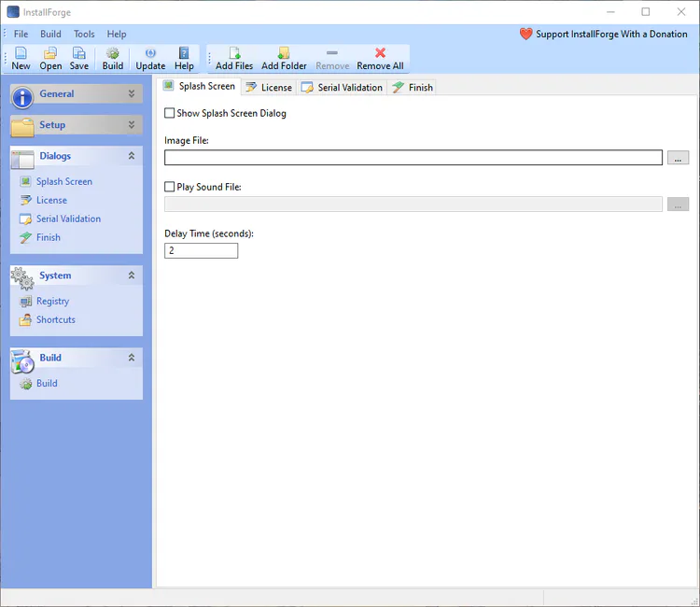Select the Splash Screen tab
This screenshot has width=700, height=607.
coord(199,86)
